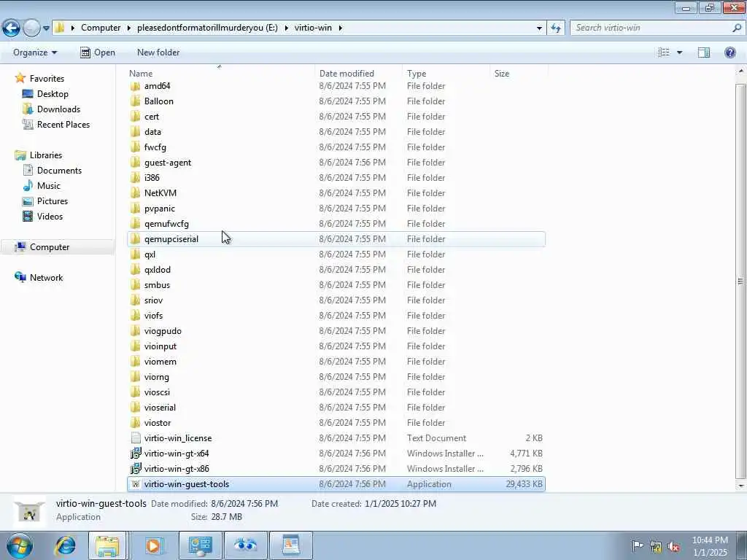Screen dimensions: 747x560
Task: Select the qxldod folder icon
Action: [x=135, y=270]
